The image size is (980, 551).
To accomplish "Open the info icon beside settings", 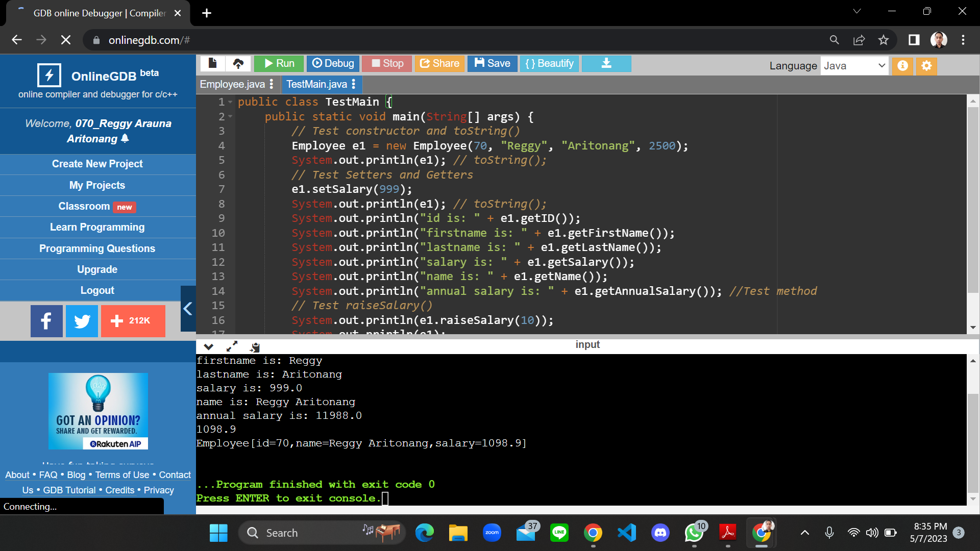I will tap(902, 65).
